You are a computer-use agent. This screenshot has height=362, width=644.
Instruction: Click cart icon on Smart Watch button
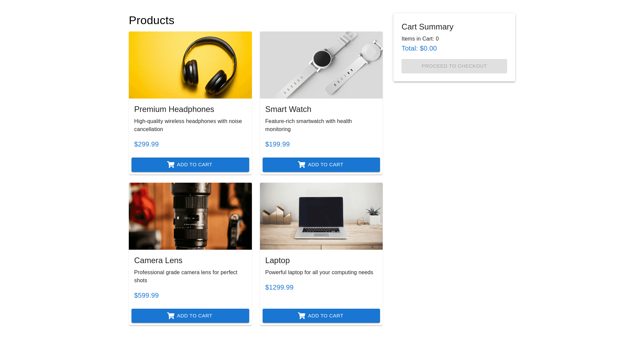(302, 165)
